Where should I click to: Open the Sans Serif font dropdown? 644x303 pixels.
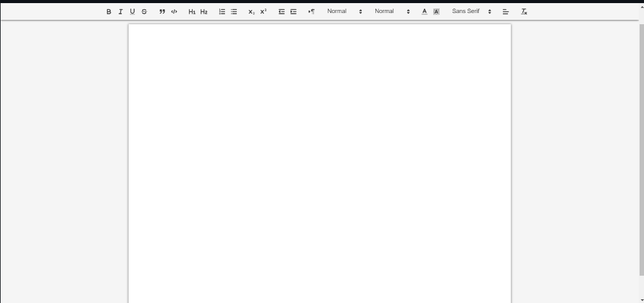click(471, 11)
